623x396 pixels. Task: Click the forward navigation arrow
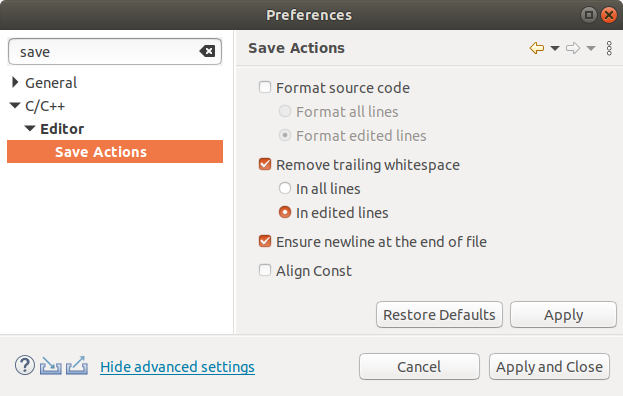[573, 48]
